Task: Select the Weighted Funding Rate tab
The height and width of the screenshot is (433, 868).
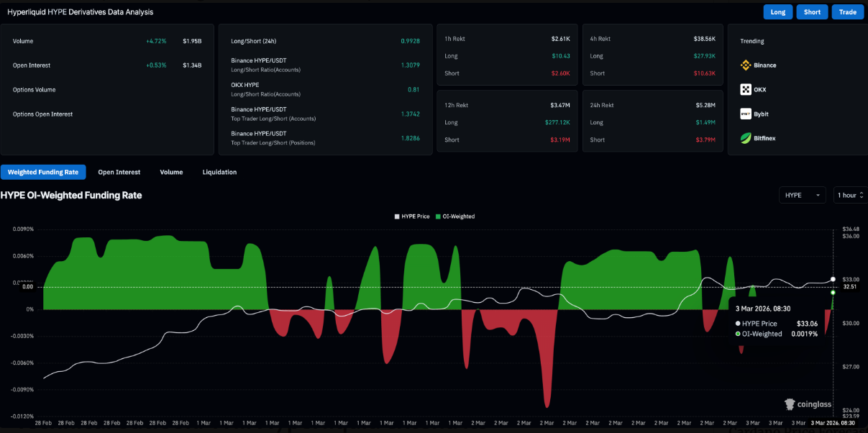Action: (x=43, y=172)
